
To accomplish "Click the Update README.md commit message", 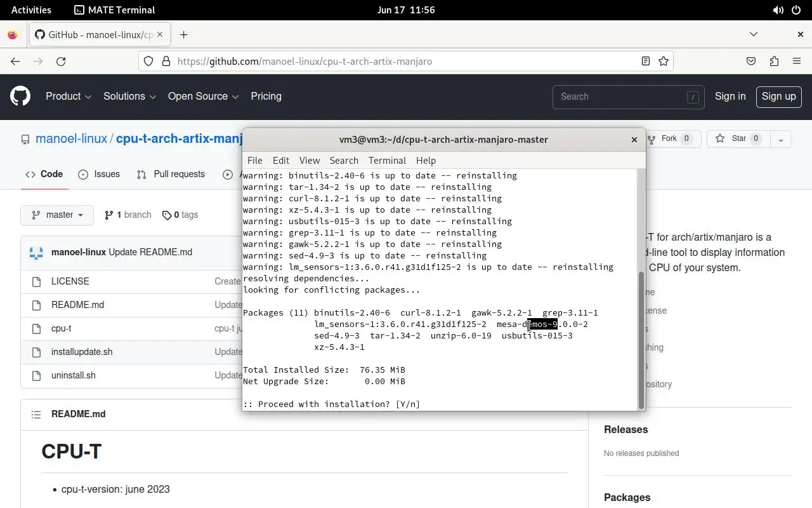I will 150,252.
